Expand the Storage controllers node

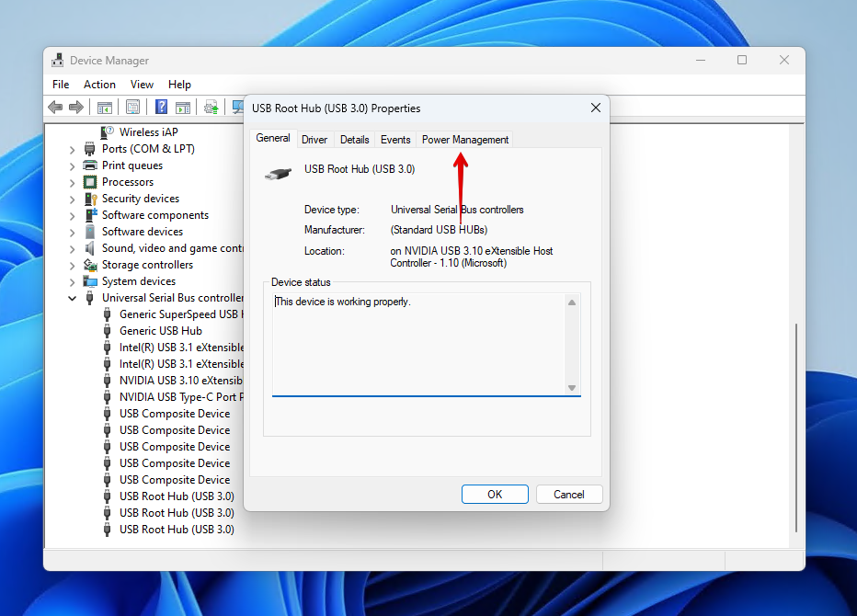[x=73, y=265]
